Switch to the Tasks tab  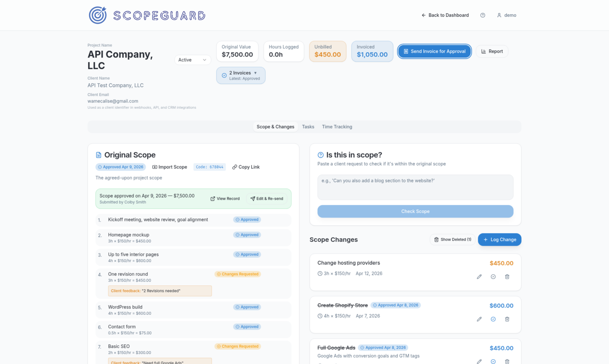point(308,127)
